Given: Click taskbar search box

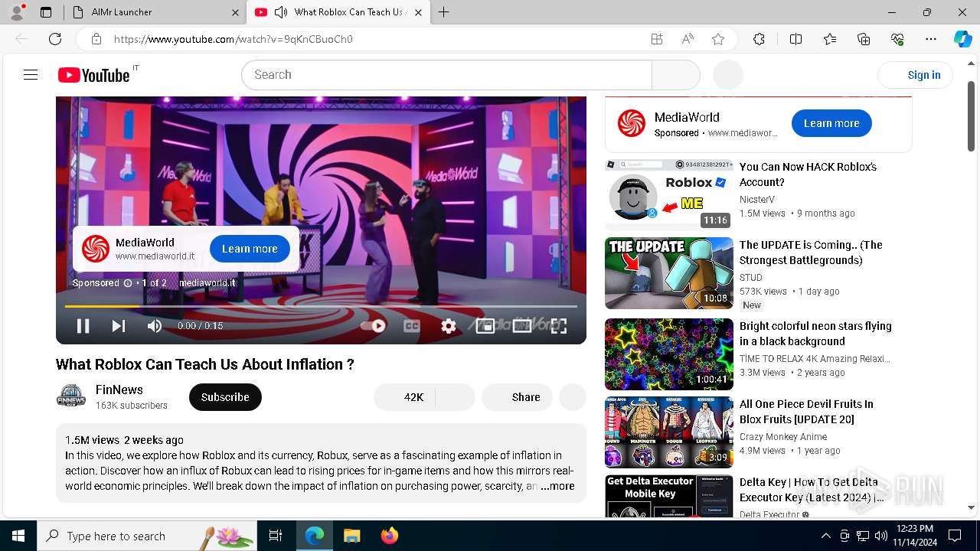Looking at the screenshot, I should point(147,536).
